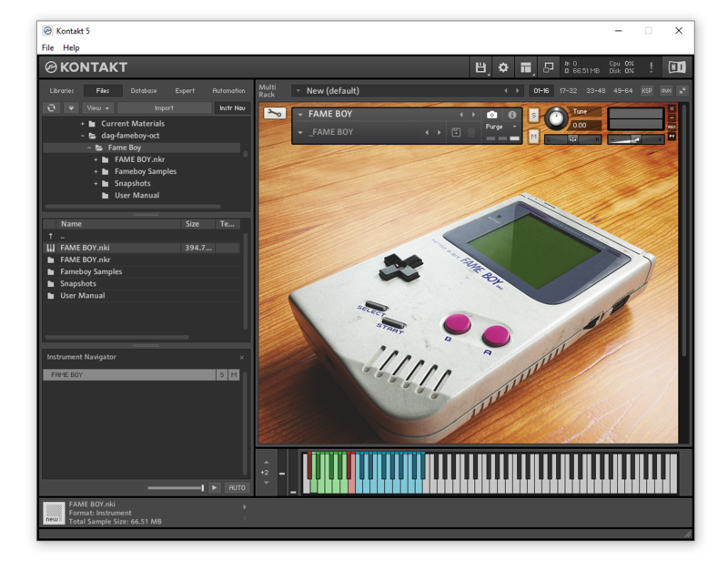Open the workspace panel layout menu

(x=526, y=67)
